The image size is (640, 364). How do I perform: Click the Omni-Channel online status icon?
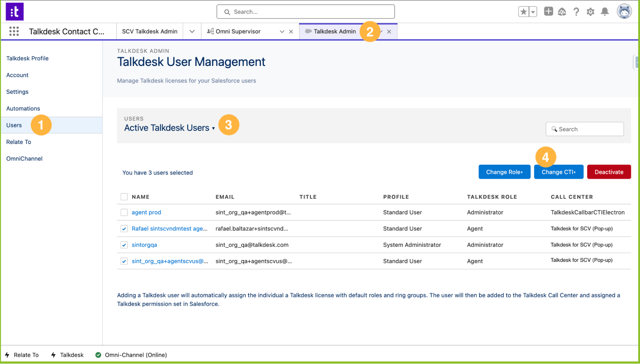98,355
